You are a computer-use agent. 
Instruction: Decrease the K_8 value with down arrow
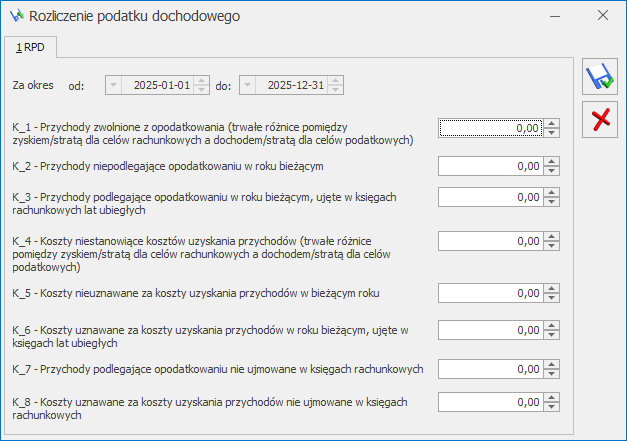point(551,407)
